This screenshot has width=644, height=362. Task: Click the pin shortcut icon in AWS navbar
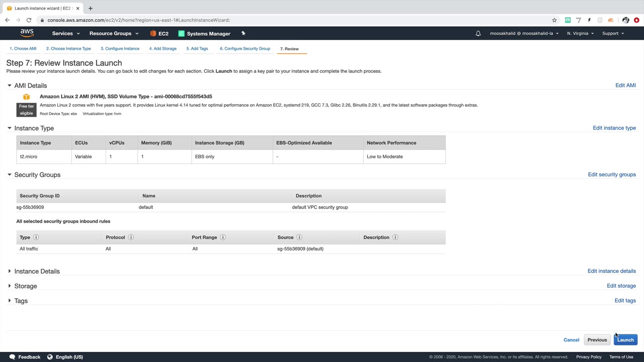pos(243,34)
